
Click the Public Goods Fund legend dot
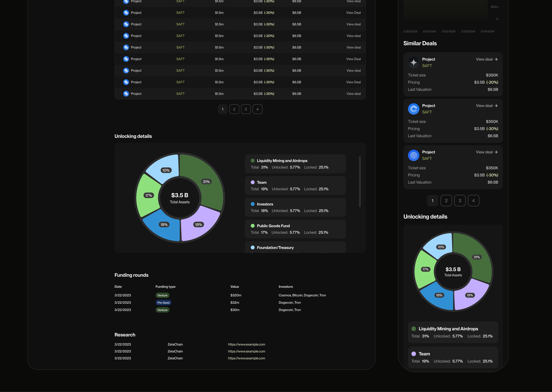click(253, 226)
